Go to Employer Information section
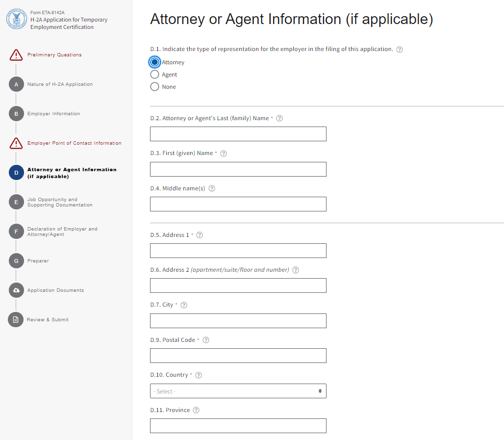The width and height of the screenshot is (504, 440). pyautogui.click(x=53, y=114)
